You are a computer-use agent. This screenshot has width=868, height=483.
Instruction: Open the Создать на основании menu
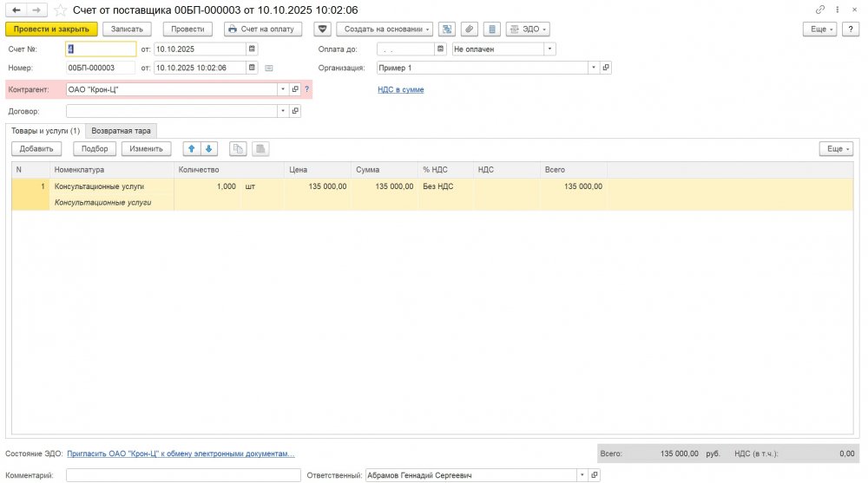coord(383,29)
